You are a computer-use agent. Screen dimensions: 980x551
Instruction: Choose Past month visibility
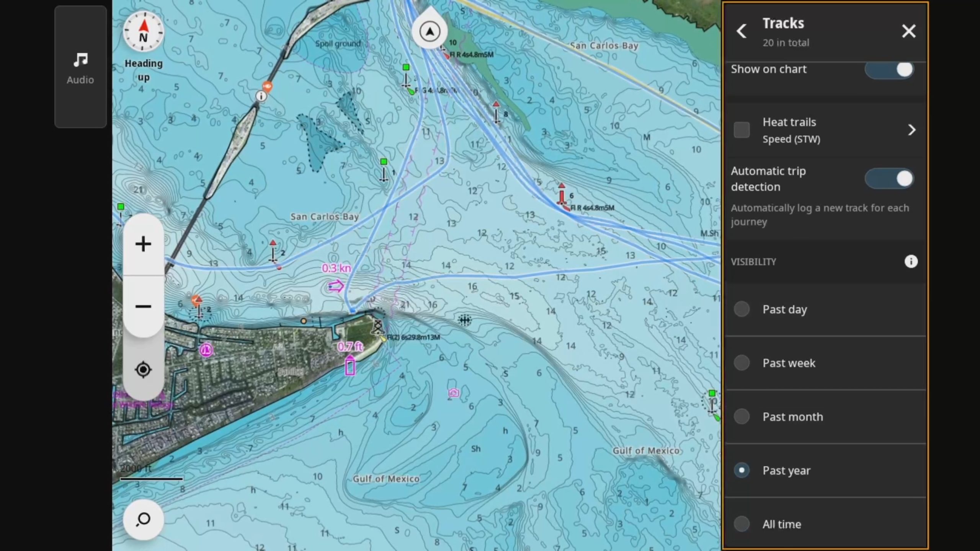coord(742,416)
